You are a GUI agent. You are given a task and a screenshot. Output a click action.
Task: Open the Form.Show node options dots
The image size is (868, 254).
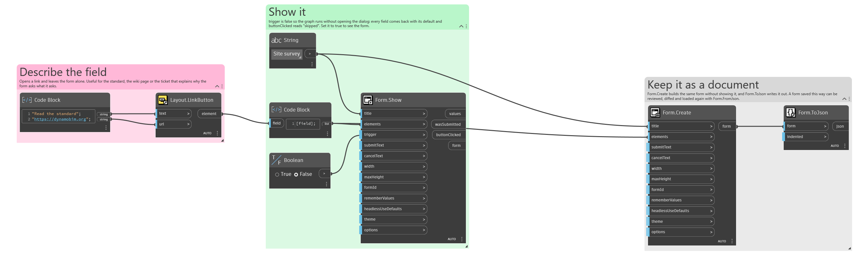point(462,239)
